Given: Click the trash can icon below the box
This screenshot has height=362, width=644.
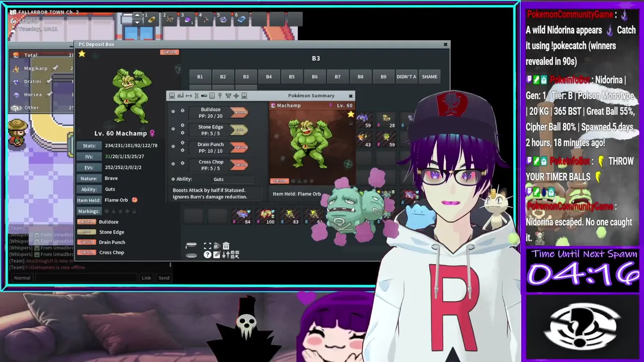Looking at the screenshot, I should coord(226,246).
